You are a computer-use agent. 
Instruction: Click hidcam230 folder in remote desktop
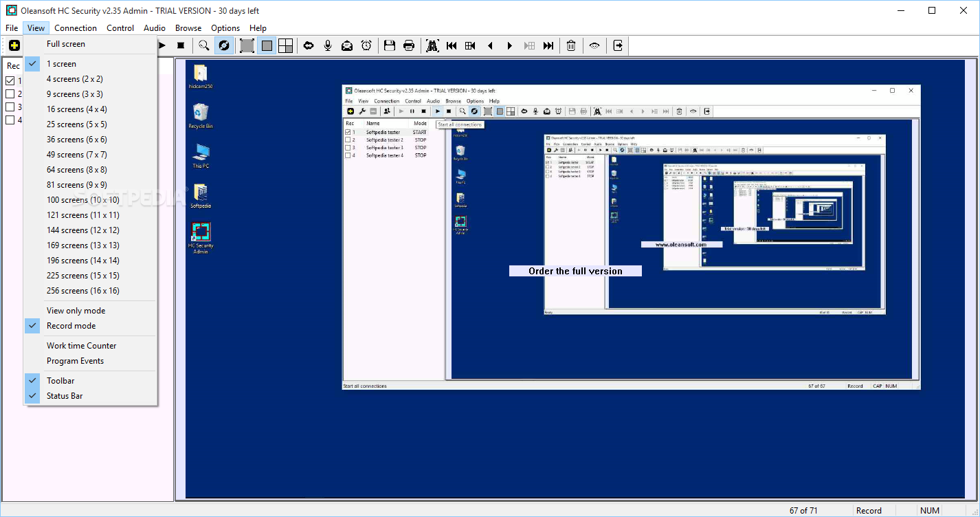pos(200,76)
